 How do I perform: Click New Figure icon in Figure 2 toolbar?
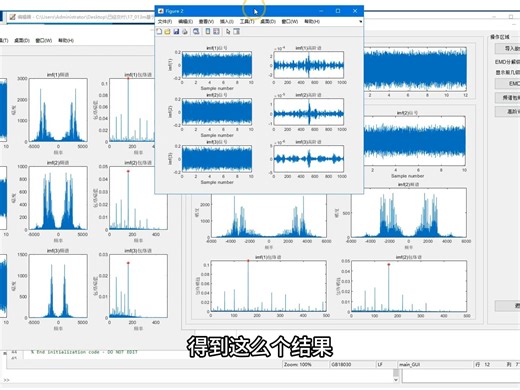[x=159, y=31]
